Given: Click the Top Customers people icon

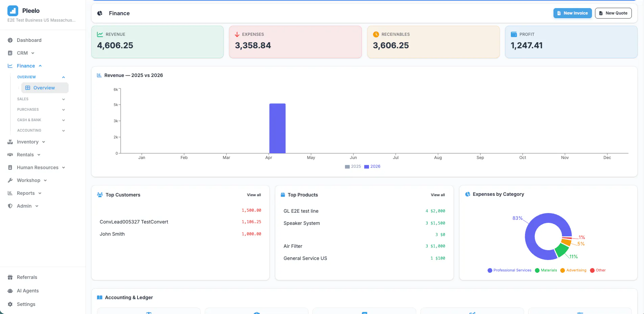Looking at the screenshot, I should (100, 195).
